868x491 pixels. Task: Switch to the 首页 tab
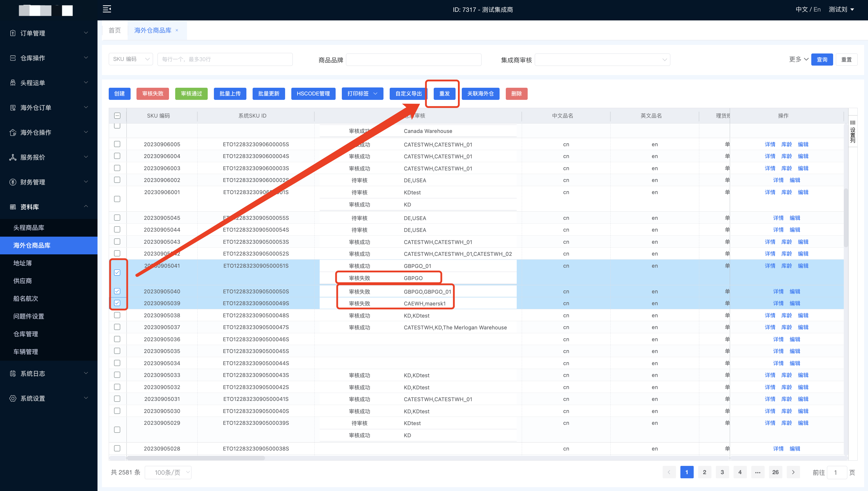[115, 30]
